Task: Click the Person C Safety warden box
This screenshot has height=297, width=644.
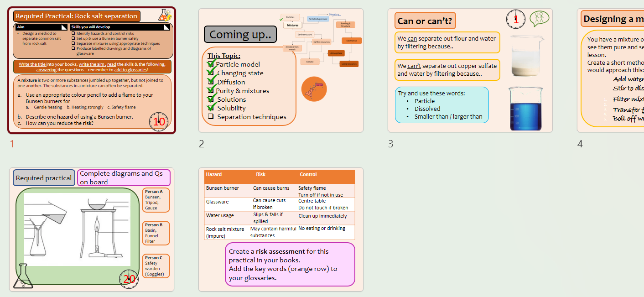Action: 156,266
